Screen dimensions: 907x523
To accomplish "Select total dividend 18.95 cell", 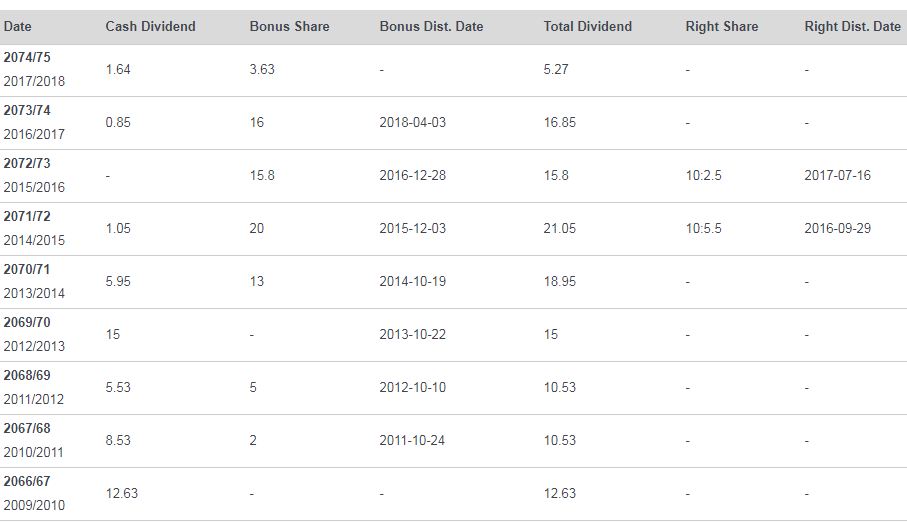I will click(559, 282).
